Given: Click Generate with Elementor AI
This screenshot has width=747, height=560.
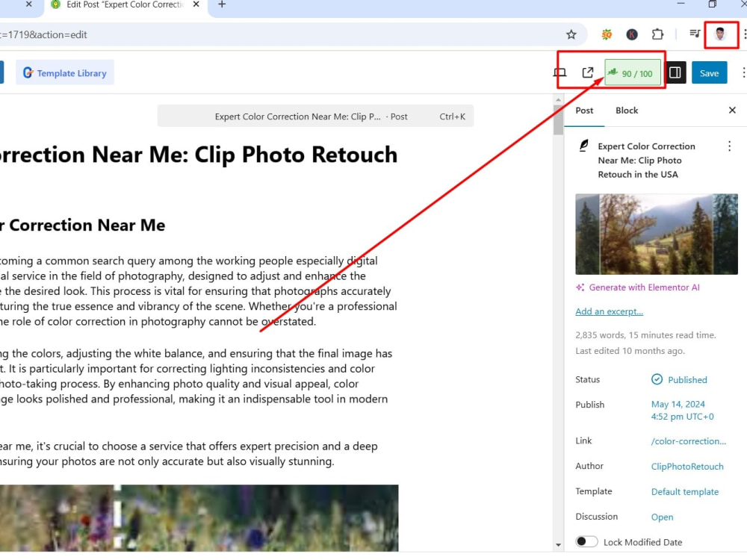Looking at the screenshot, I should pyautogui.click(x=637, y=287).
